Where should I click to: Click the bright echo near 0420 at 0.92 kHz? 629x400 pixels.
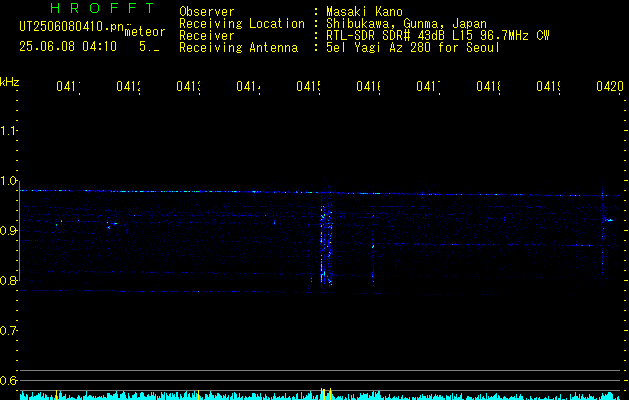pos(609,220)
